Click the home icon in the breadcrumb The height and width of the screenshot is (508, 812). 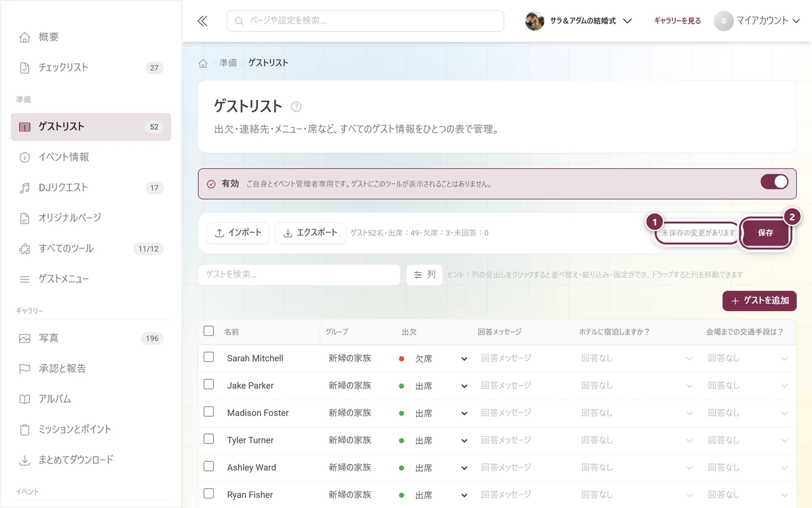click(x=203, y=63)
